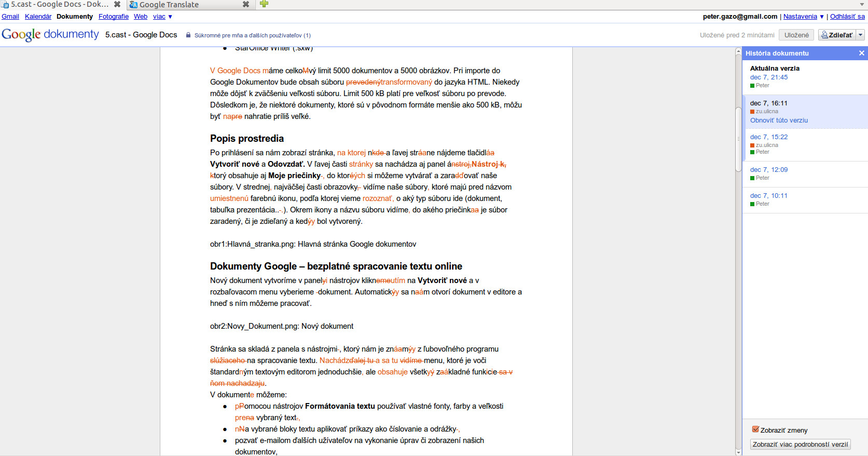This screenshot has height=456, width=868.
Task: Click the Nastavenia link
Action: point(800,17)
